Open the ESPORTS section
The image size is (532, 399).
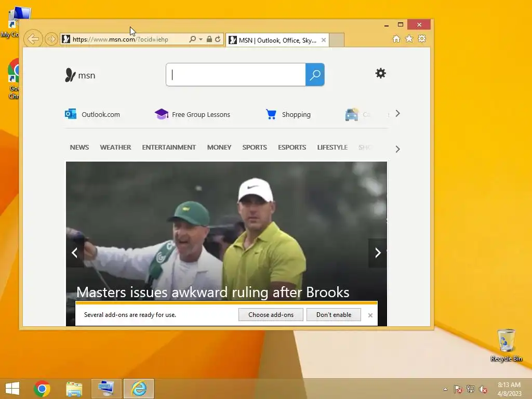click(x=292, y=147)
